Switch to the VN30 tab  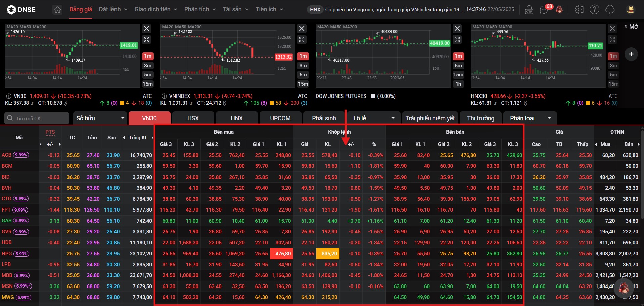[x=149, y=118]
